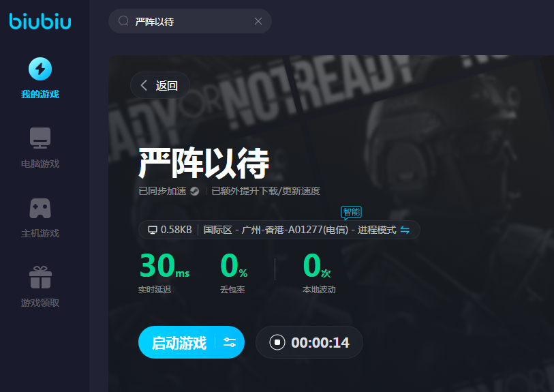Open launch settings sliders icon
This screenshot has height=392, width=554.
pyautogui.click(x=230, y=342)
